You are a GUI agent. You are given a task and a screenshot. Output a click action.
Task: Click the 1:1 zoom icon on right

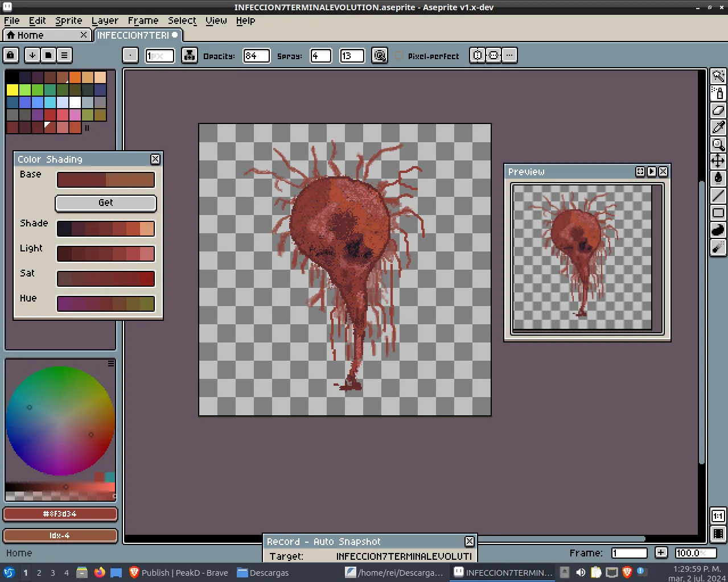click(718, 516)
